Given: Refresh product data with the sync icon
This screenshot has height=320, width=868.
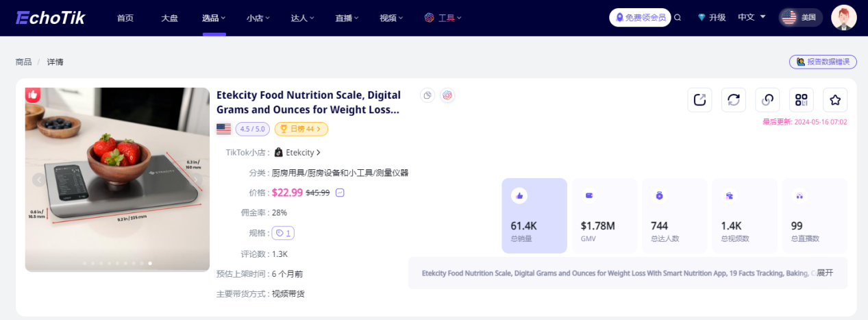Looking at the screenshot, I should coord(733,100).
